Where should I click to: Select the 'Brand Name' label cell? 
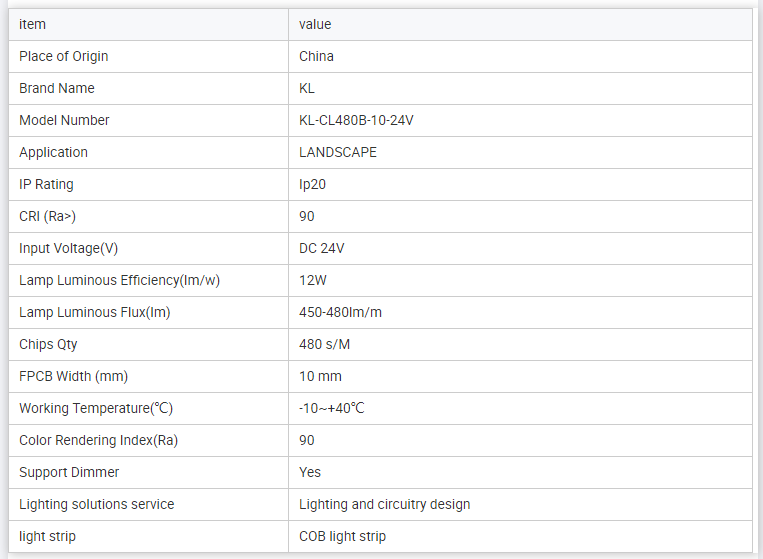(57, 88)
